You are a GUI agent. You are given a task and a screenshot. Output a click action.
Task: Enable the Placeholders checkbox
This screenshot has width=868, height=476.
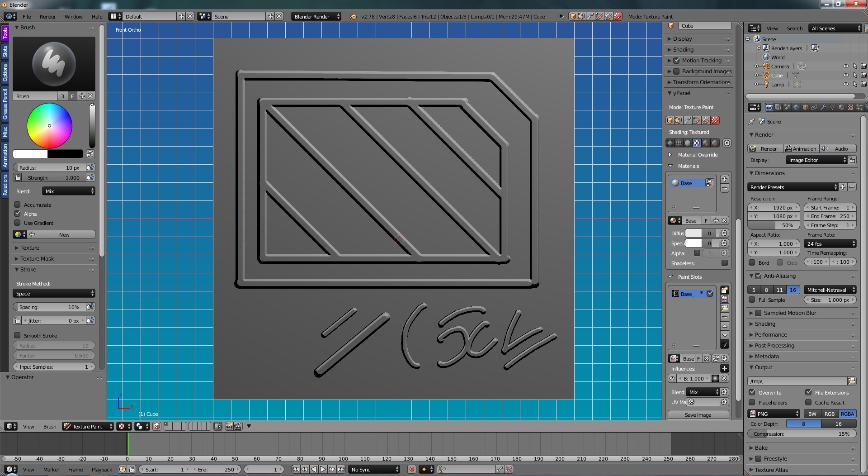coord(752,402)
